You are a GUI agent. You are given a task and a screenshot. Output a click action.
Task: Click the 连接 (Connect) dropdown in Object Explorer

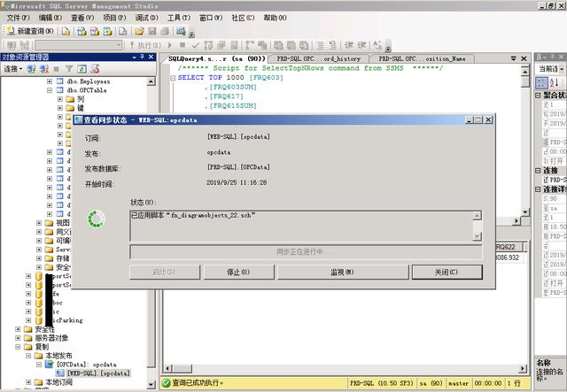(12, 68)
